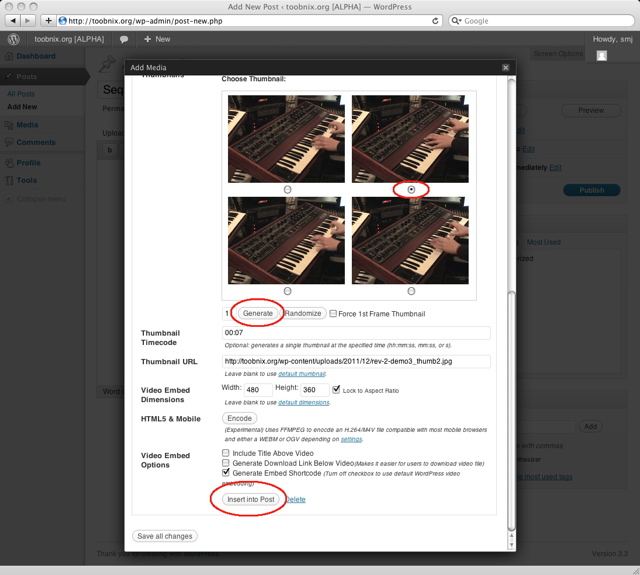This screenshot has height=575, width=640.
Task: Go to All Posts submenu
Action: coord(21,94)
